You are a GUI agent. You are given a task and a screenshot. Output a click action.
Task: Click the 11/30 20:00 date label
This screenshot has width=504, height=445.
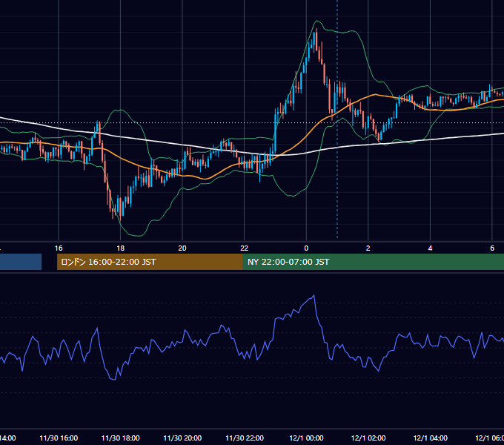coord(182,438)
